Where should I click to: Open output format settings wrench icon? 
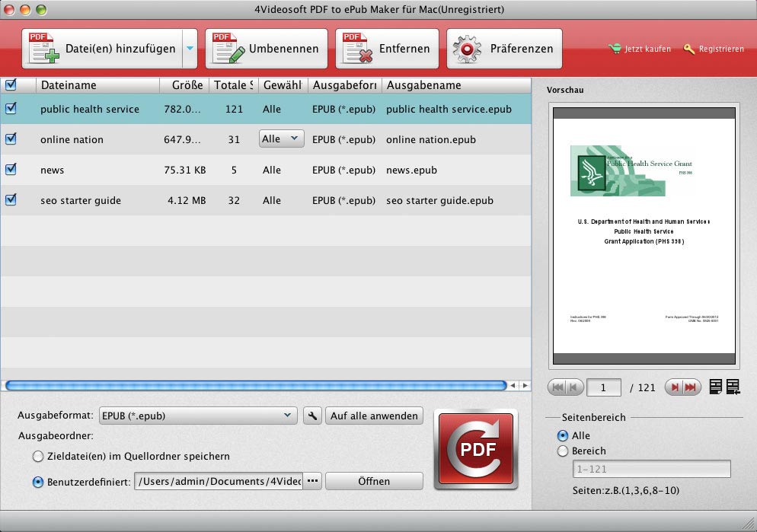[x=312, y=416]
